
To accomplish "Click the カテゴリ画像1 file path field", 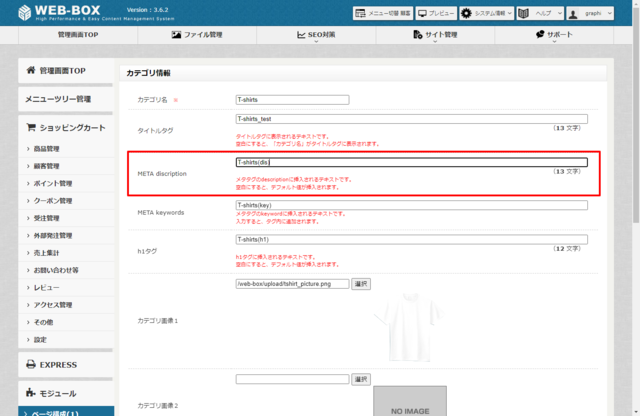I will point(292,284).
